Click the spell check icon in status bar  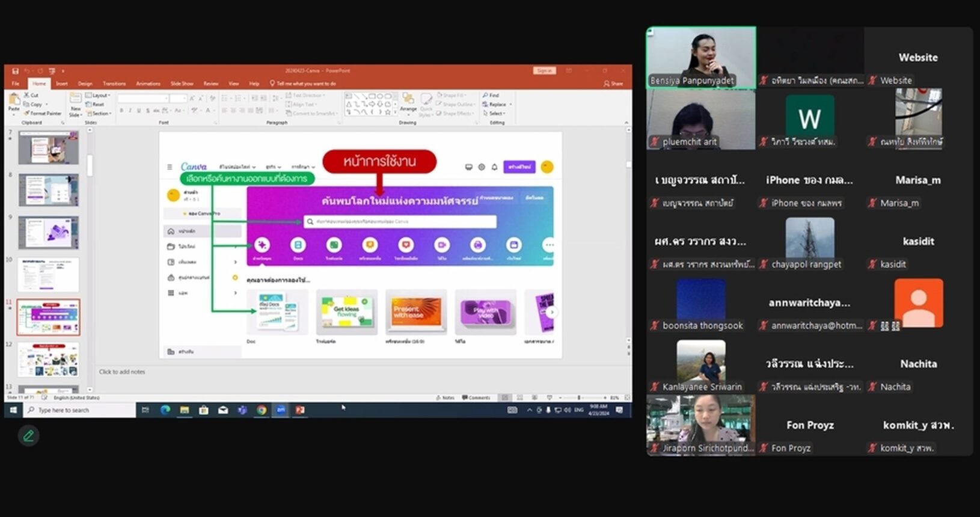(x=44, y=397)
